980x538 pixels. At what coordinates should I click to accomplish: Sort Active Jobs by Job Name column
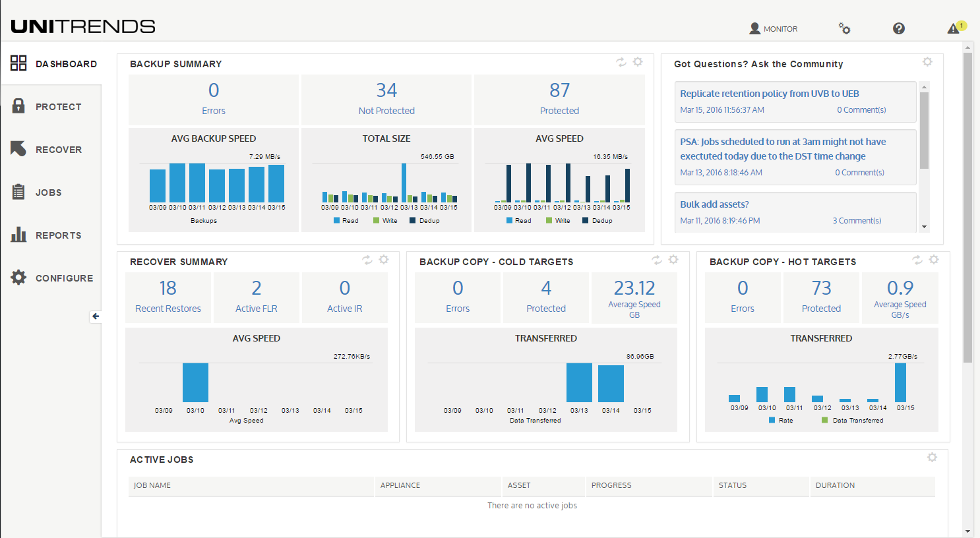152,485
